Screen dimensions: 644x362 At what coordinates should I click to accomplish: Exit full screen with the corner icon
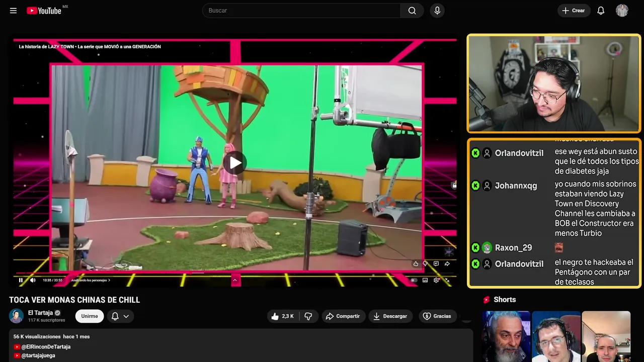(447, 280)
